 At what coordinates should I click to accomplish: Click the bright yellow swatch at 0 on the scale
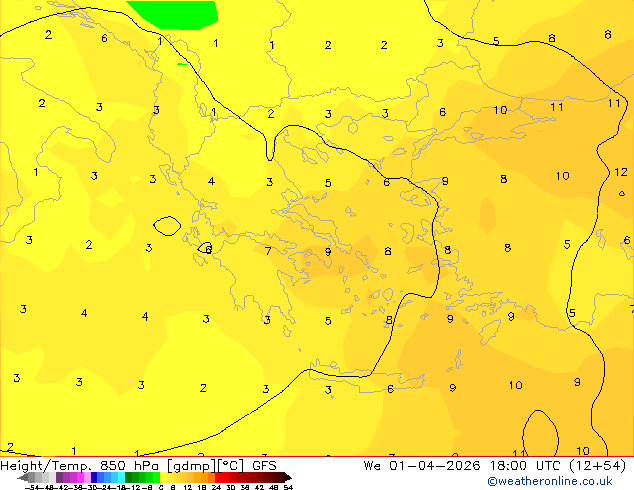click(163, 477)
